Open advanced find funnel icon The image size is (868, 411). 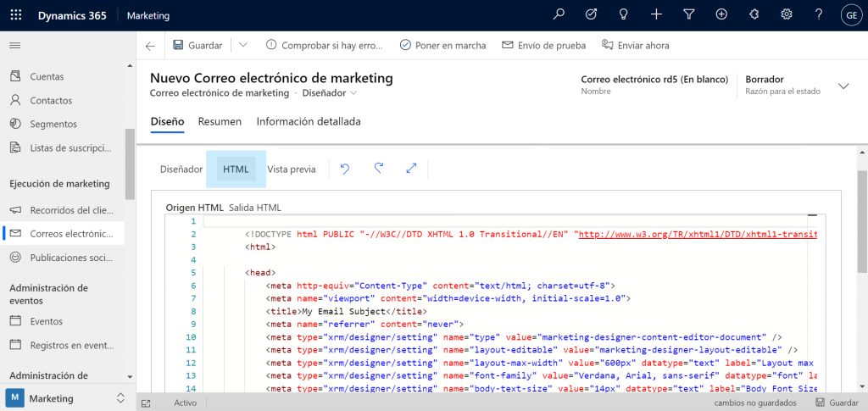[x=688, y=15]
